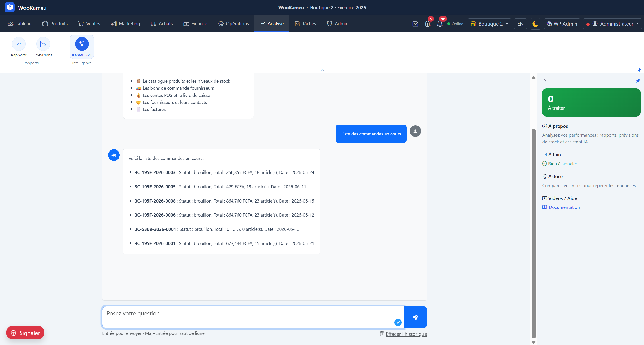
Task: Click the Vidéos / Aide heading
Action: tap(560, 198)
